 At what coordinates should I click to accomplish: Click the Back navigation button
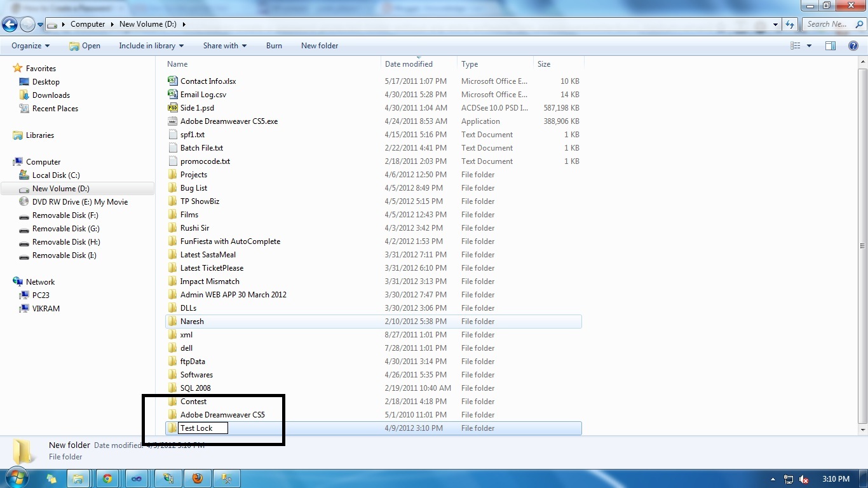pyautogui.click(x=10, y=24)
